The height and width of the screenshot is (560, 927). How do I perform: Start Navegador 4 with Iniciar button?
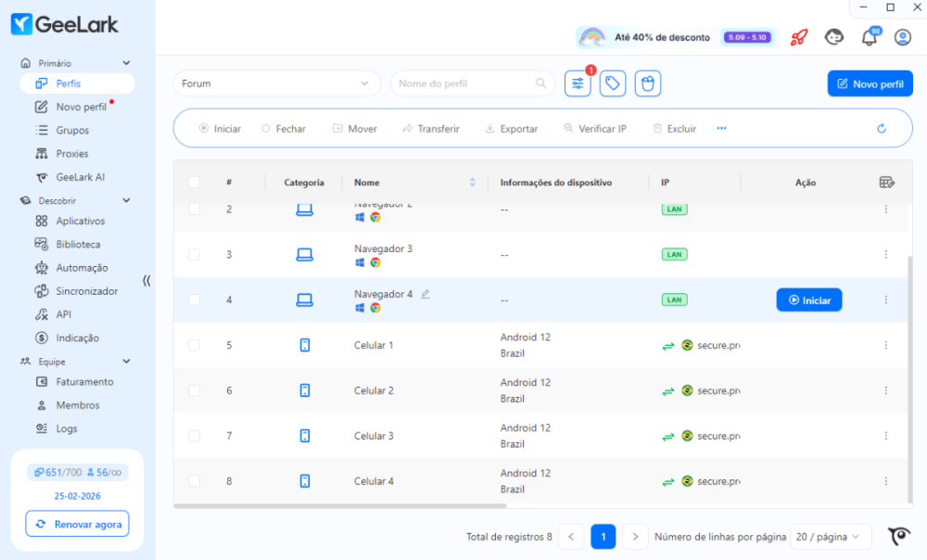pos(808,300)
